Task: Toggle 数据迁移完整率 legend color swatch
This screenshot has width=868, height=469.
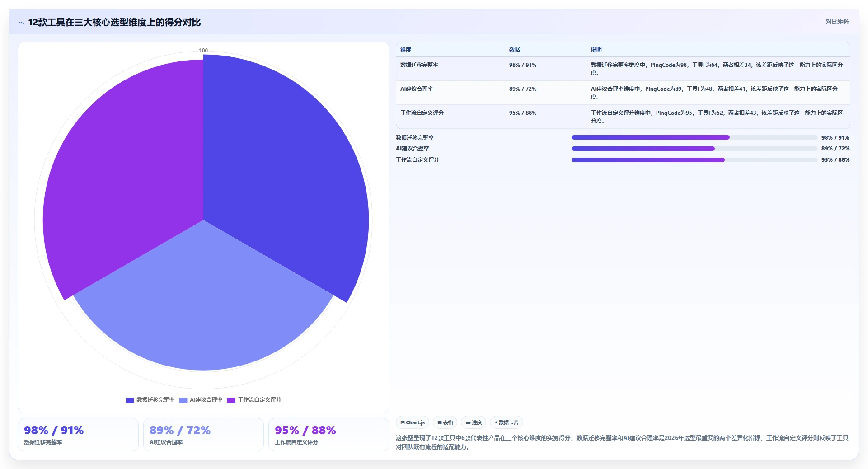Action: pyautogui.click(x=130, y=400)
